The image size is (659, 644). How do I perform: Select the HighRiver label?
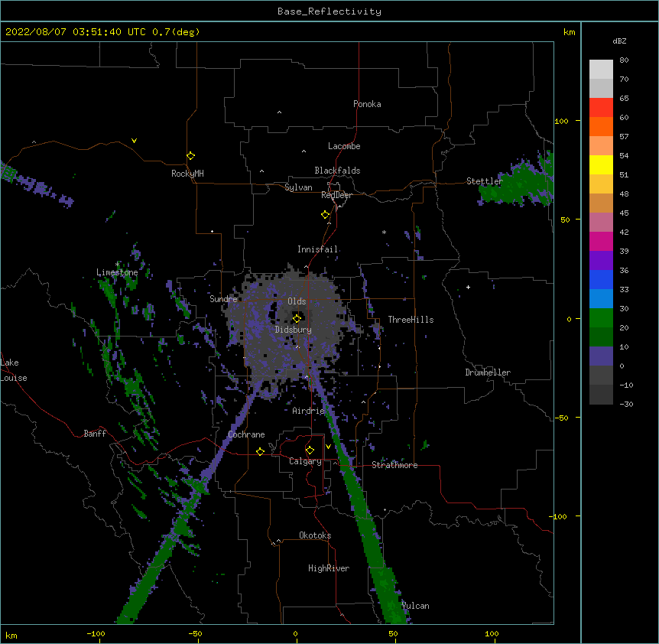coord(329,568)
